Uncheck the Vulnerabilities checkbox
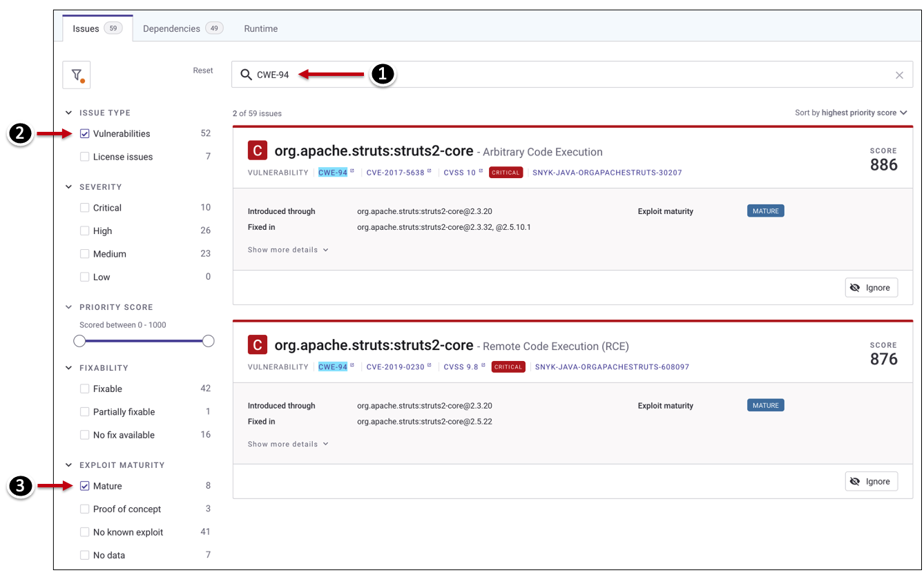This screenshot has width=924, height=575. click(84, 134)
